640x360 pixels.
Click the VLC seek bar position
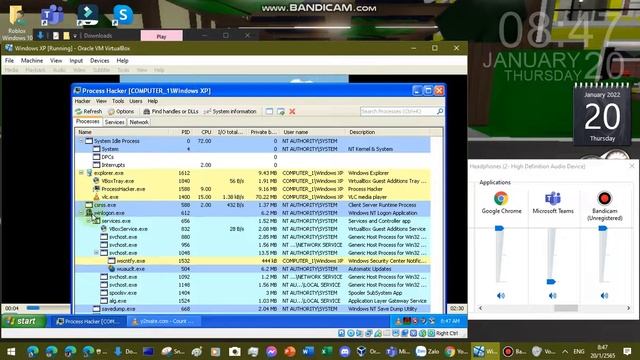click(33, 308)
